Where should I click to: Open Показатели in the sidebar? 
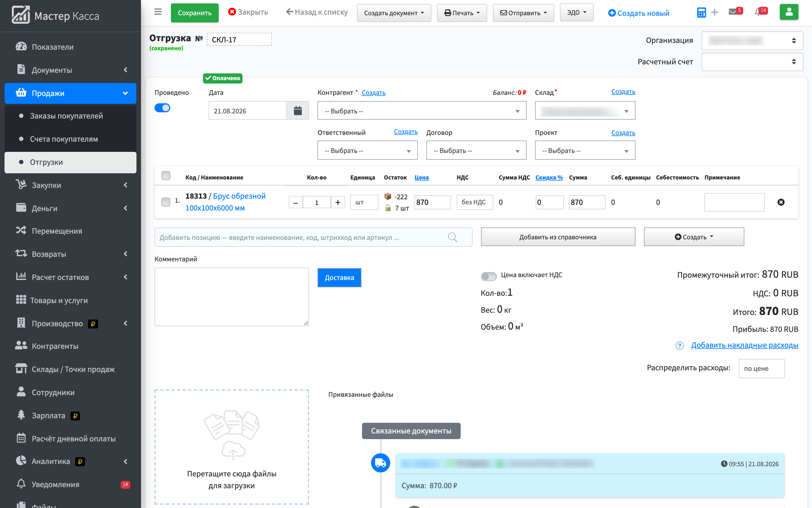tap(70, 47)
